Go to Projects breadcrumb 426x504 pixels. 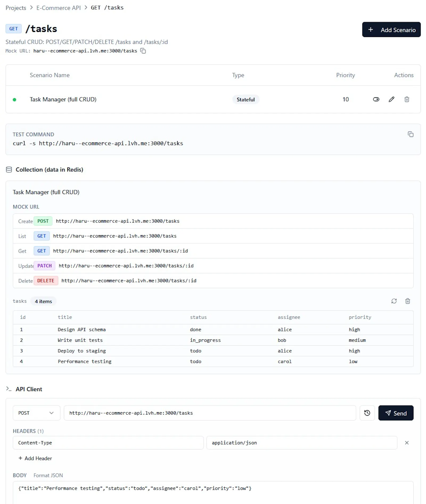[x=16, y=8]
